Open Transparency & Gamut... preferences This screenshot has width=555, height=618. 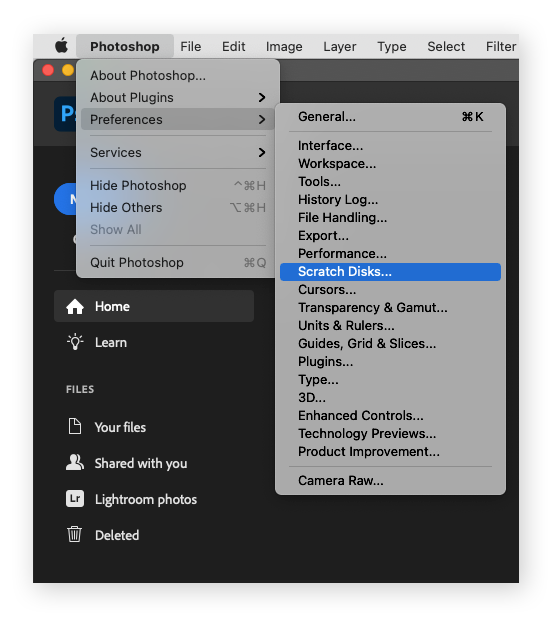[390, 307]
